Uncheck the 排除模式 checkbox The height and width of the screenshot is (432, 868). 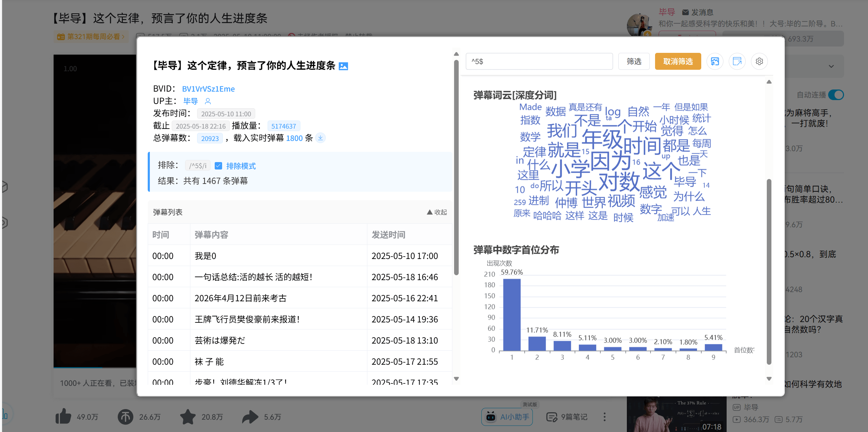[x=219, y=166]
